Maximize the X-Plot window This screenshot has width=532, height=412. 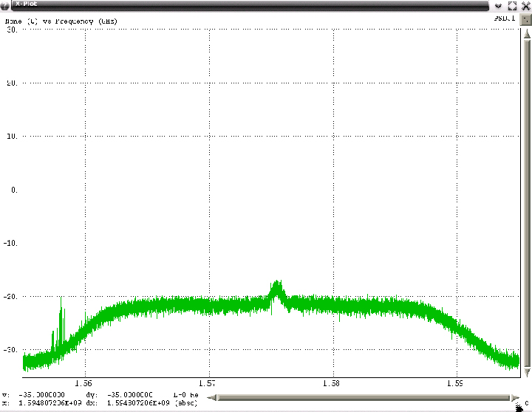pyautogui.click(x=512, y=5)
